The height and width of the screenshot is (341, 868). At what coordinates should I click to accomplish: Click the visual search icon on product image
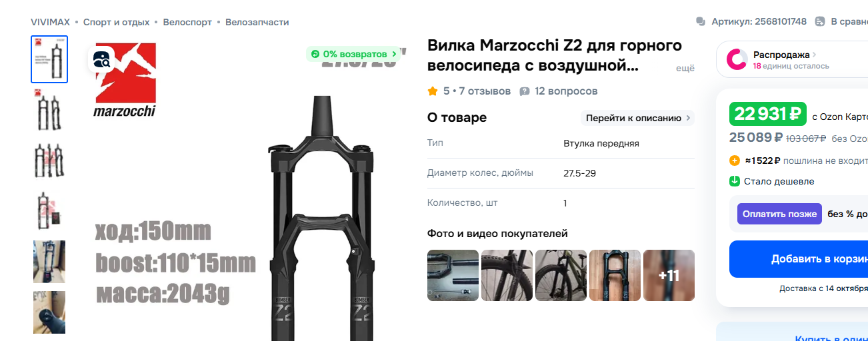102,60
